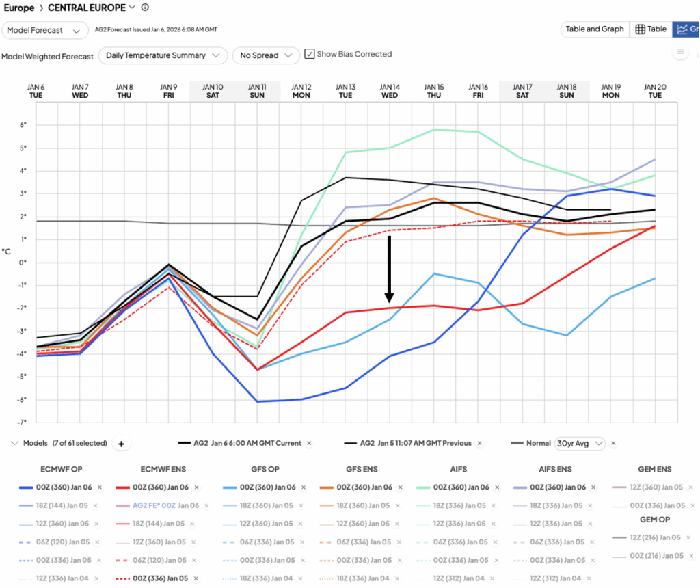The width and height of the screenshot is (700, 588).
Task: Remove the AG2 Jan 5 Previous series
Action: tap(479, 444)
